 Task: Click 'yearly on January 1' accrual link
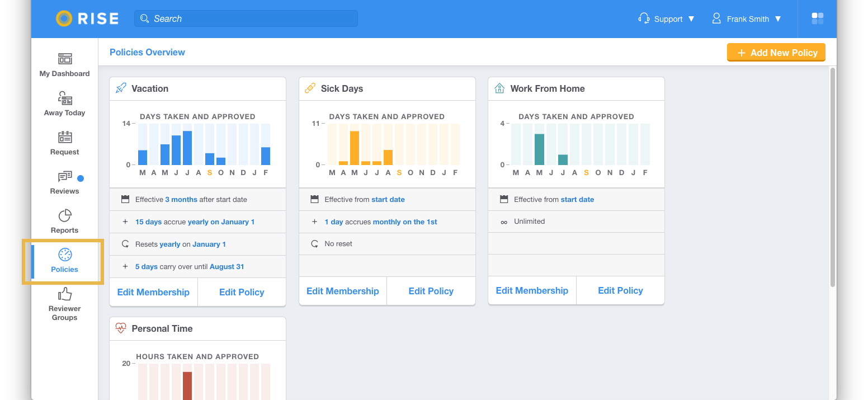[221, 222]
